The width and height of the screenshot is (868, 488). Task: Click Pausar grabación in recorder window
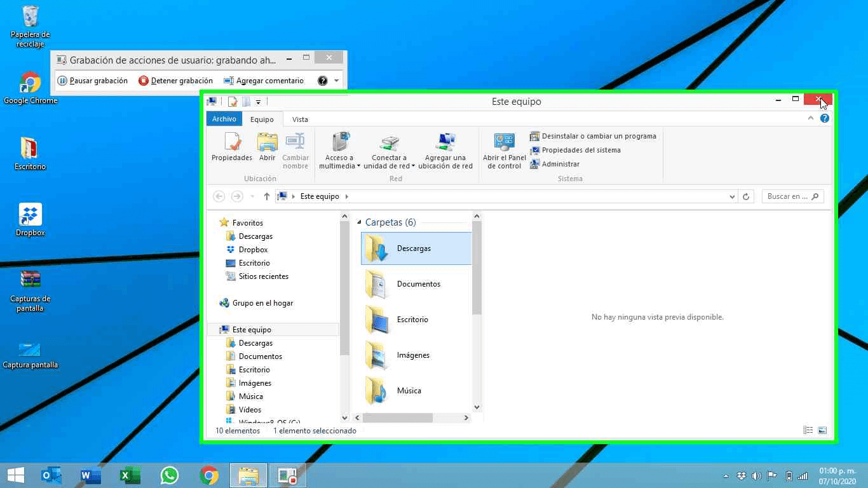93,81
